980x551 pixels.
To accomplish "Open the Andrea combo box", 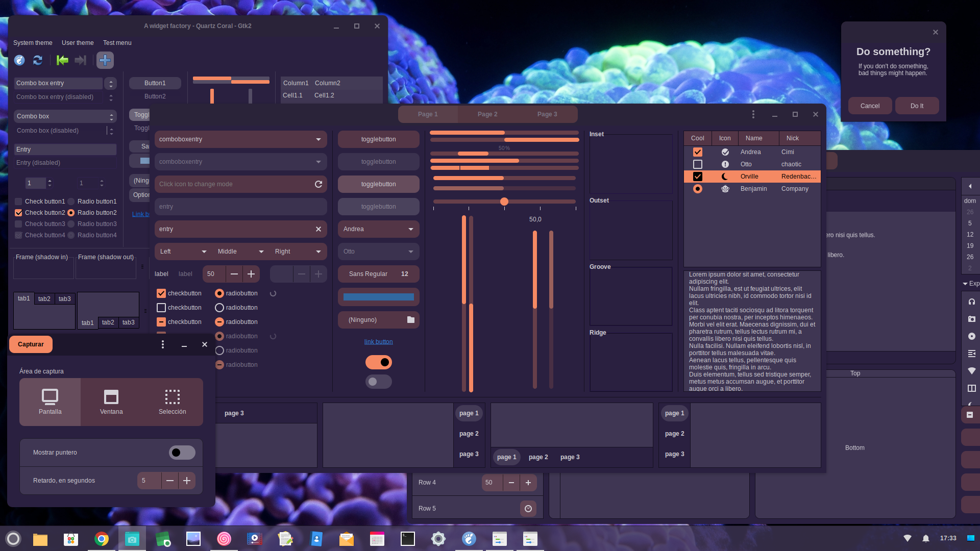I will 379,229.
